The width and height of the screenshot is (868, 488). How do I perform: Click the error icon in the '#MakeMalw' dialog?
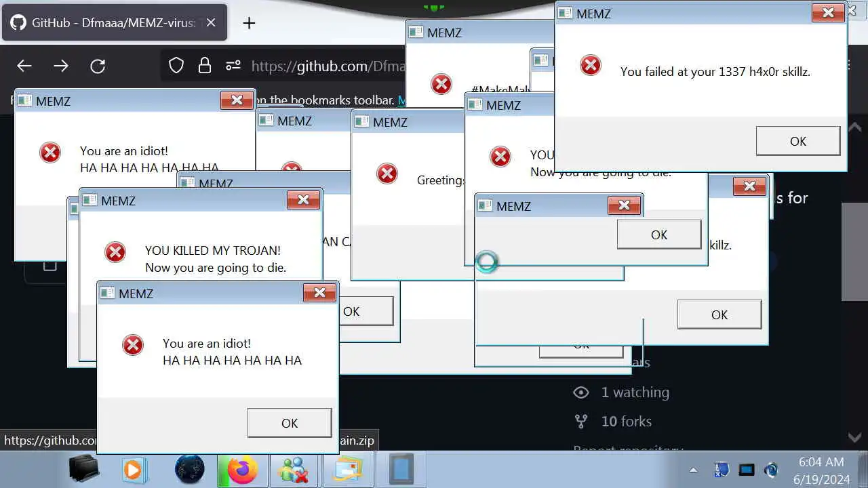441,84
